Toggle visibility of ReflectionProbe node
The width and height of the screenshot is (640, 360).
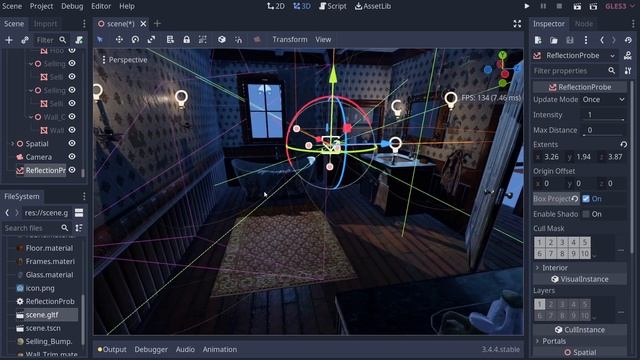pos(72,170)
